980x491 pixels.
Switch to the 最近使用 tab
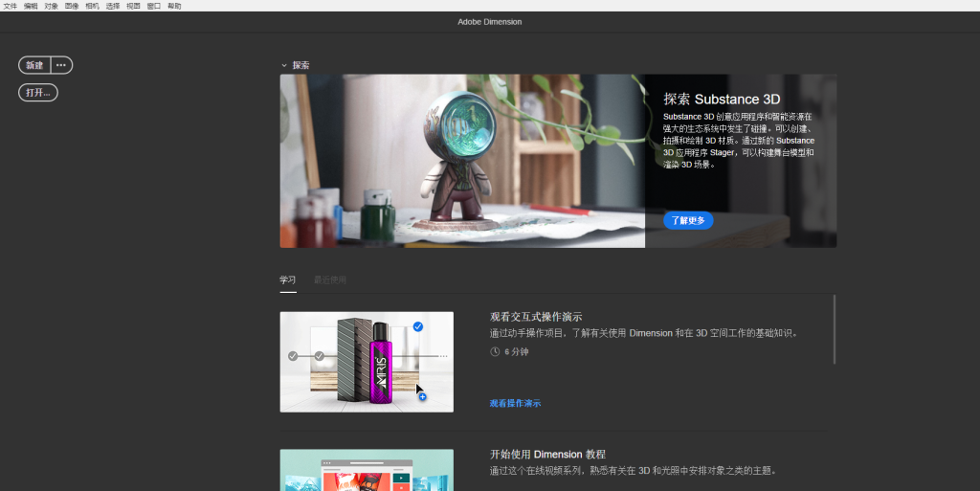(330, 279)
